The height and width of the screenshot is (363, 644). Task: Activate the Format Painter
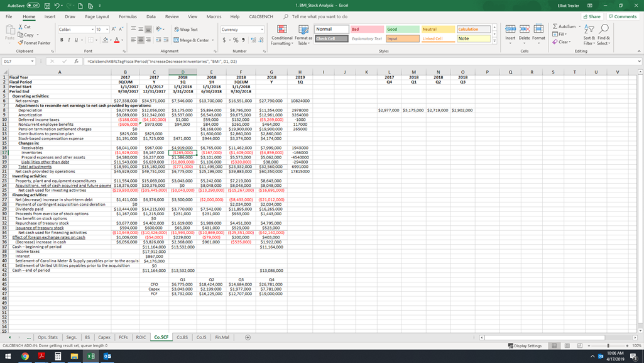[34, 43]
